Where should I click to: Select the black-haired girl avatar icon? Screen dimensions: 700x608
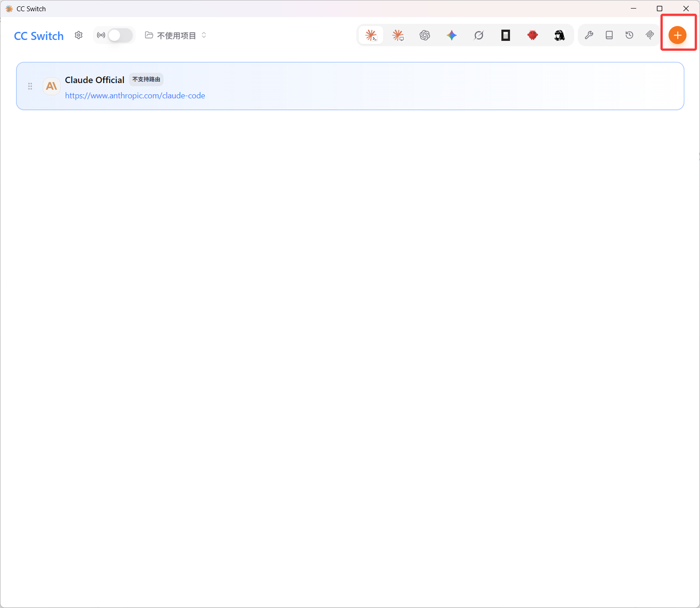560,35
